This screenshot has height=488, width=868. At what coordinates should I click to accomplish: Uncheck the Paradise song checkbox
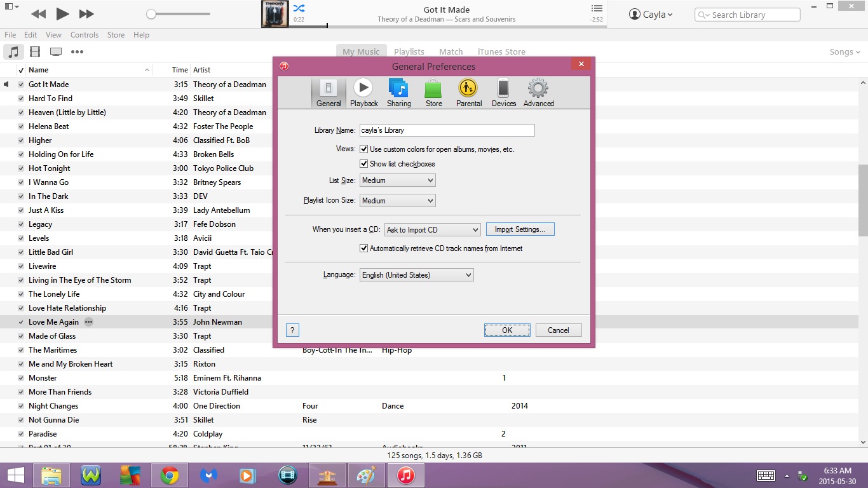click(x=21, y=434)
